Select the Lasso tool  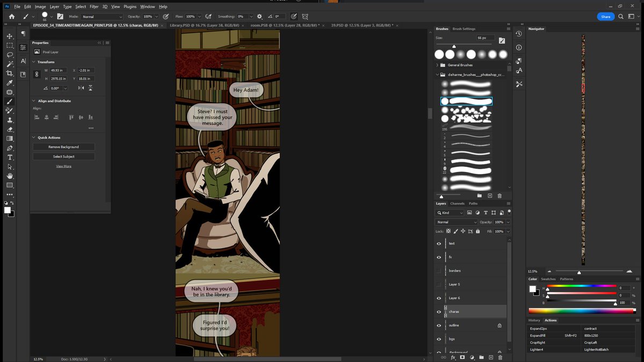tap(10, 55)
